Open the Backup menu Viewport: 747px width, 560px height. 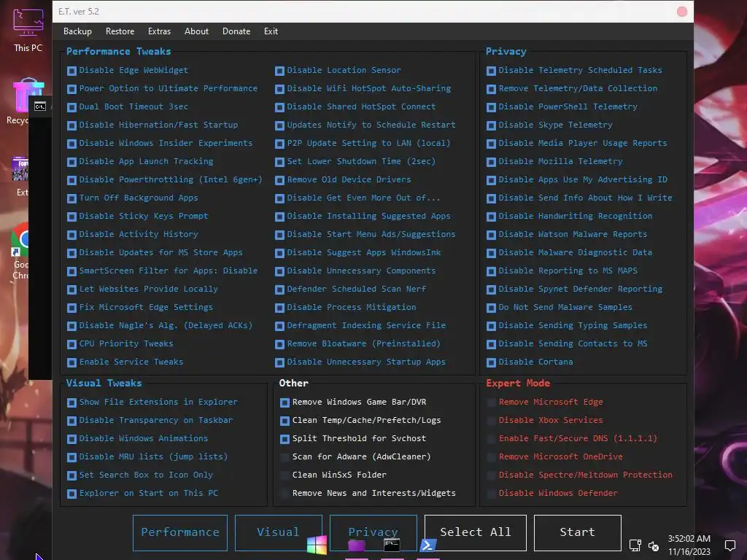coord(77,31)
